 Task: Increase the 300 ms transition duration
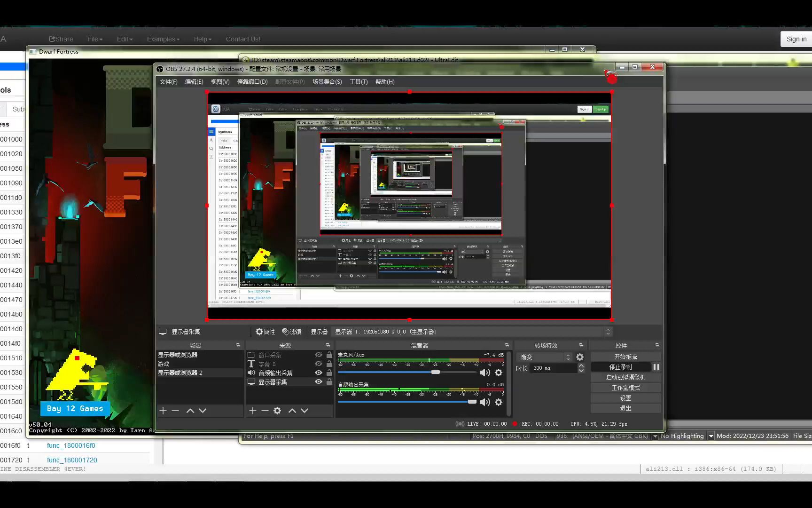[x=581, y=365]
